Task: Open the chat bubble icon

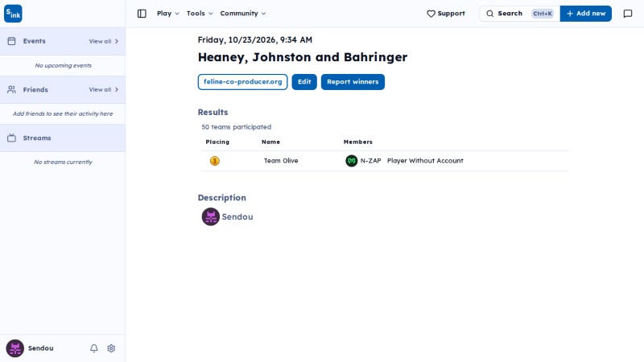Action: [628, 14]
